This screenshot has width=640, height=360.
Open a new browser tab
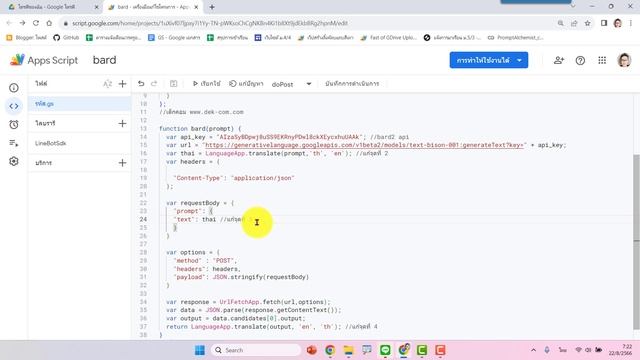click(212, 7)
